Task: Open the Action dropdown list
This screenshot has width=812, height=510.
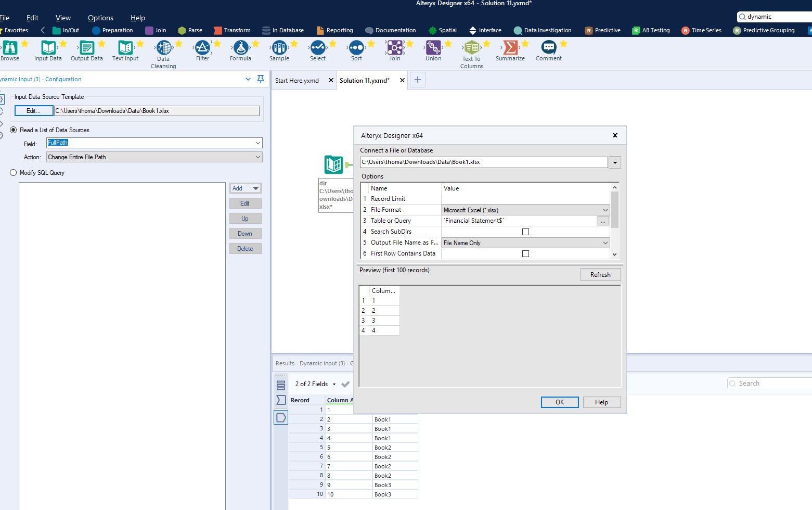Action: [257, 157]
